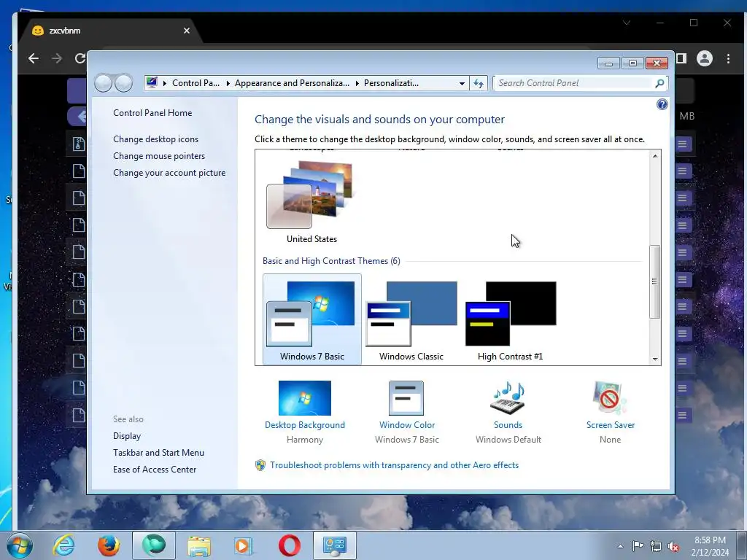
Task: Open the clock showing 8:58 PM
Action: pyautogui.click(x=710, y=546)
